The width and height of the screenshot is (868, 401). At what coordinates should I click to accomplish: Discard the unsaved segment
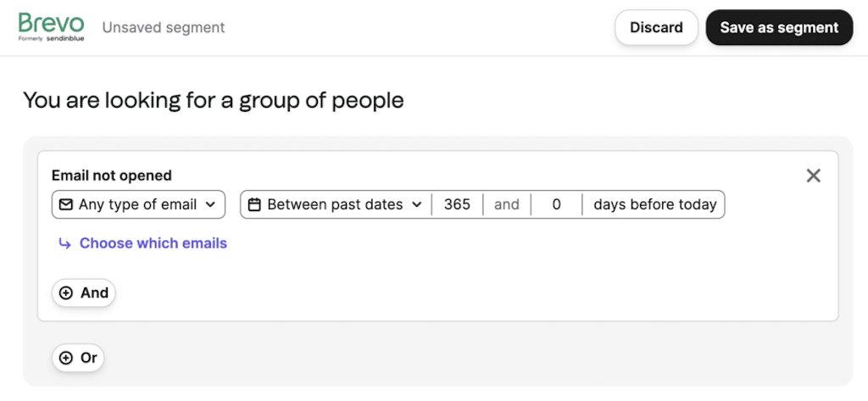pyautogui.click(x=656, y=27)
